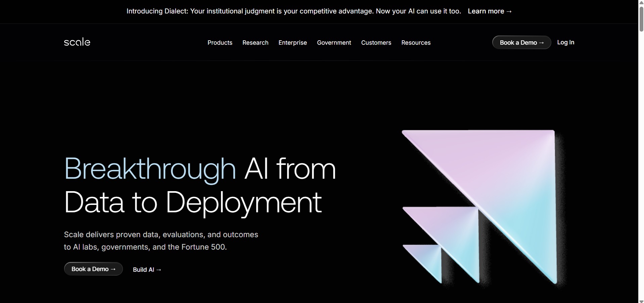Click the Introducing Dialect announcement text
The height and width of the screenshot is (303, 644).
point(293,11)
